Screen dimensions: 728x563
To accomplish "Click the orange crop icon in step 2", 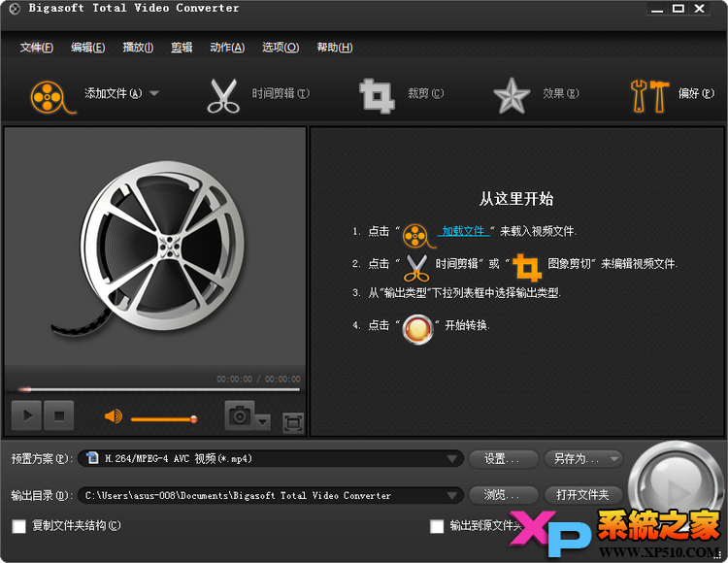I will [527, 267].
